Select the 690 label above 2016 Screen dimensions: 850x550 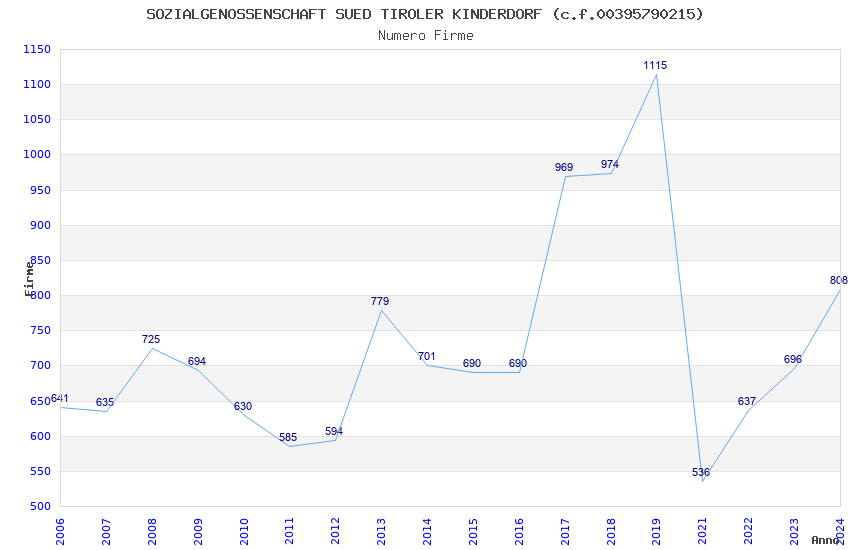coord(518,364)
